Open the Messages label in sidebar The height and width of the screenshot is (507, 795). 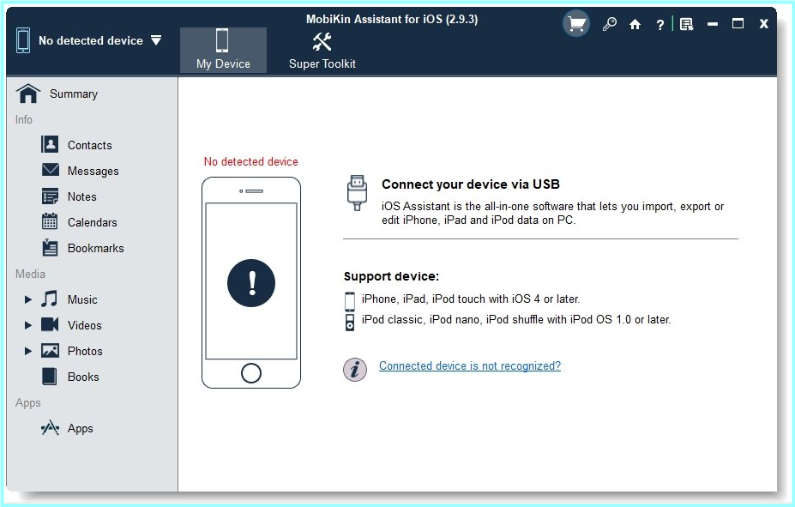[93, 171]
